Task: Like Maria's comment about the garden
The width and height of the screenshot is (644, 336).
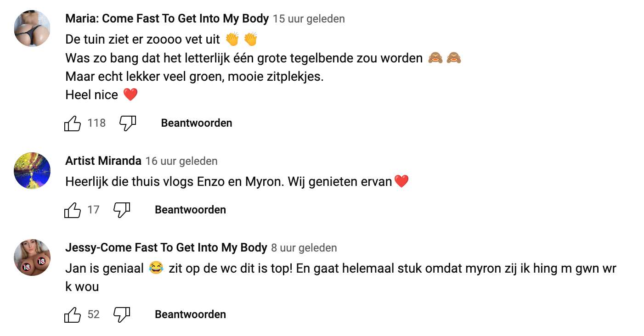Action: 73,123
